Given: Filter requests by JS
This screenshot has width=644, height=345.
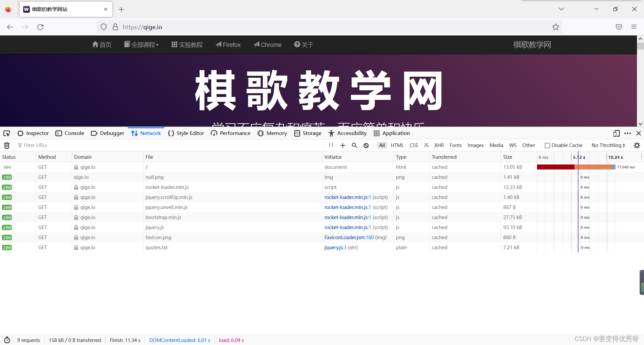Looking at the screenshot, I should click(426, 145).
